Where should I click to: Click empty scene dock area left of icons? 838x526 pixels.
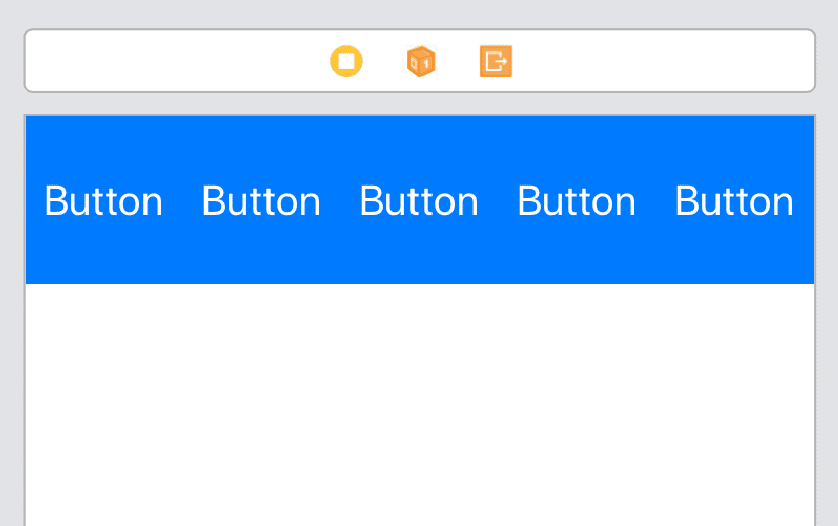(x=170, y=61)
